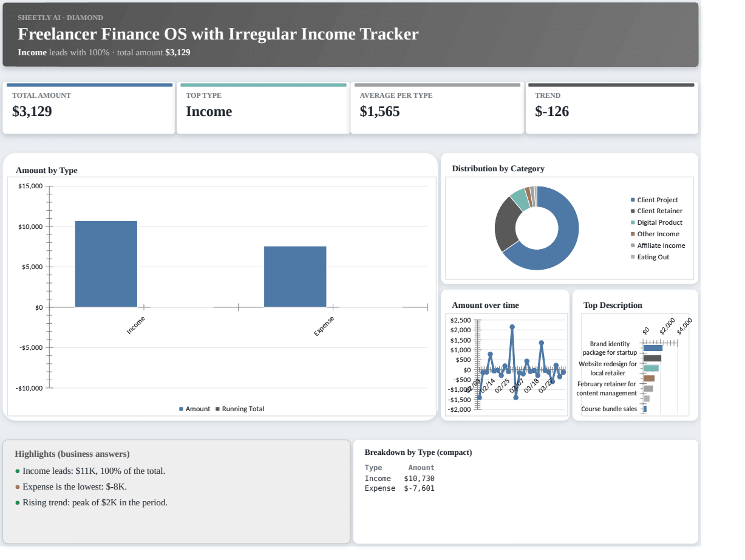The height and width of the screenshot is (560, 745).
Task: Select the Income bar in Amount by Type
Action: (106, 264)
